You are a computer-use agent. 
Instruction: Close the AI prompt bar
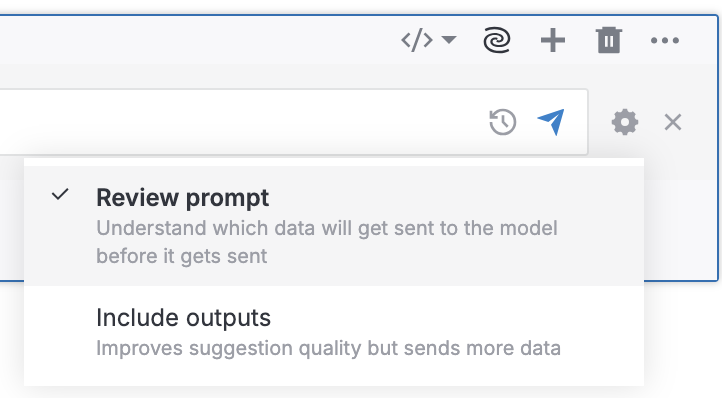point(673,123)
